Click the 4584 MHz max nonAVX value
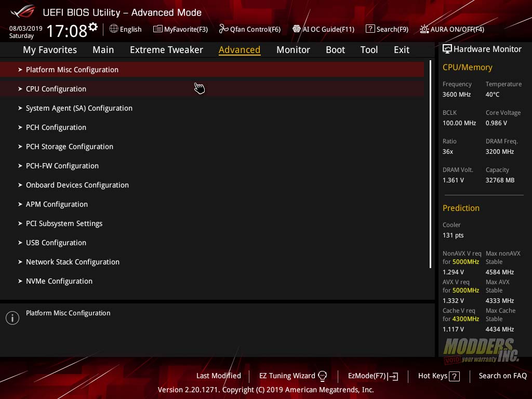Screen dimensions: 532x399 [499, 272]
